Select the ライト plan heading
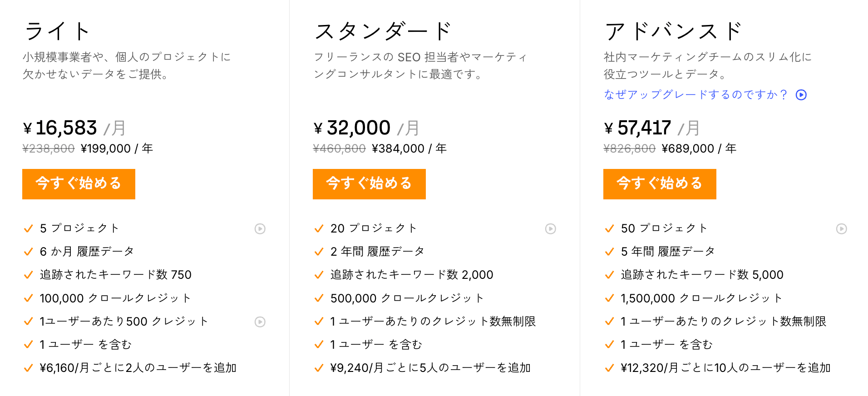The width and height of the screenshot is (868, 396). (x=58, y=30)
